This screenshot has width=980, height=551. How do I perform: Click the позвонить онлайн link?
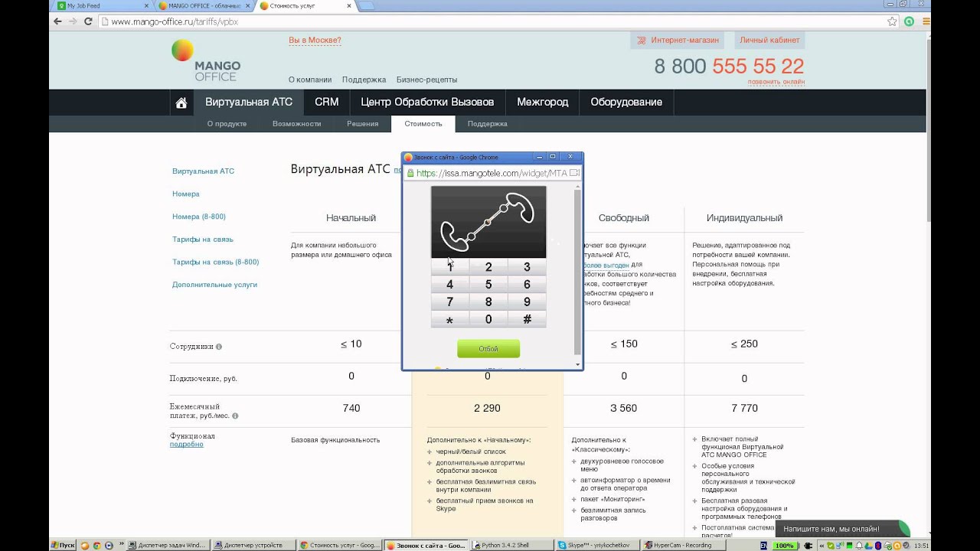(776, 82)
